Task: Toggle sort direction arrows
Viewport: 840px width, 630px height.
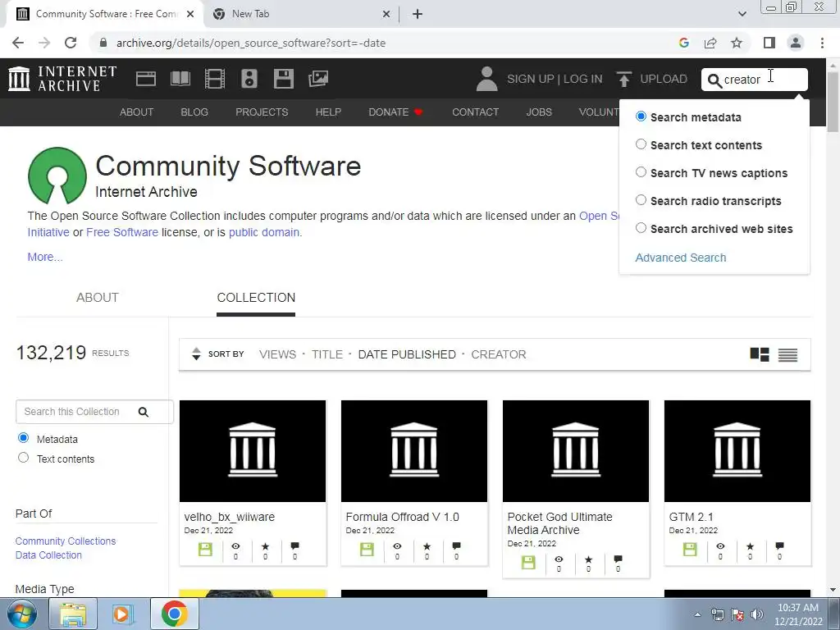Action: (x=196, y=354)
